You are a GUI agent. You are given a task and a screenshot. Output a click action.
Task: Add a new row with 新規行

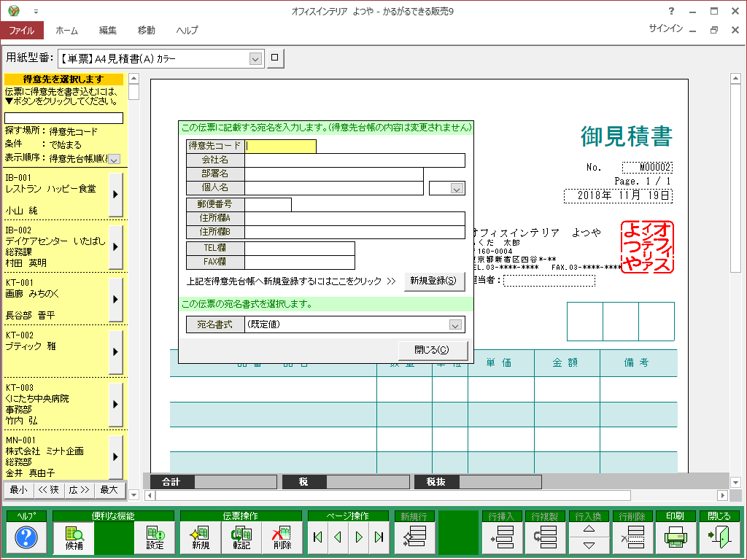click(414, 537)
